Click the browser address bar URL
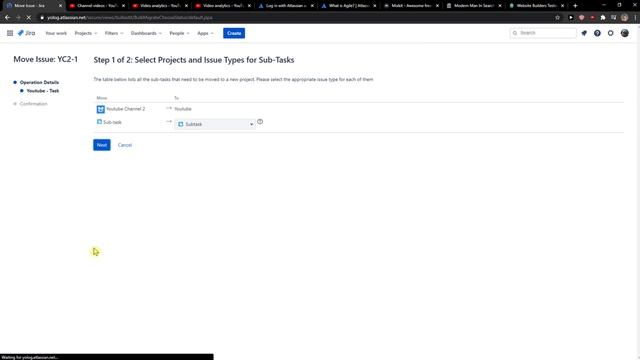The image size is (640, 360). [x=130, y=18]
